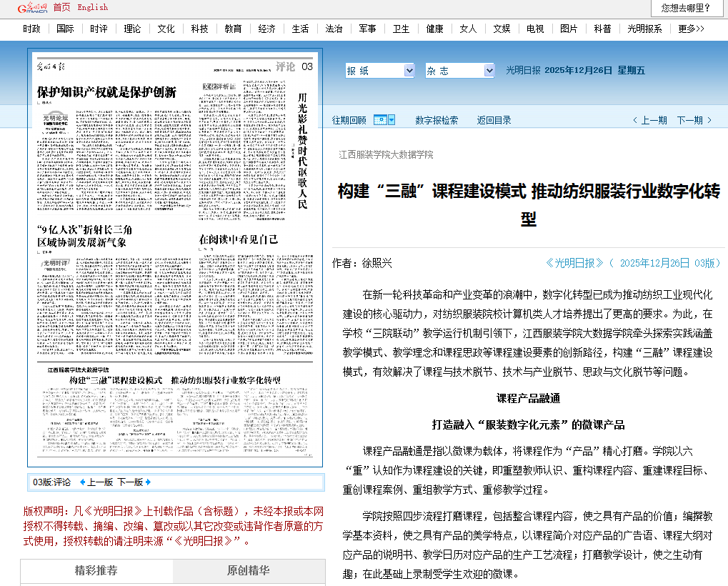This screenshot has height=586, width=728.
Task: Open the calendar icon next to 往期回顾
Action: [x=380, y=120]
